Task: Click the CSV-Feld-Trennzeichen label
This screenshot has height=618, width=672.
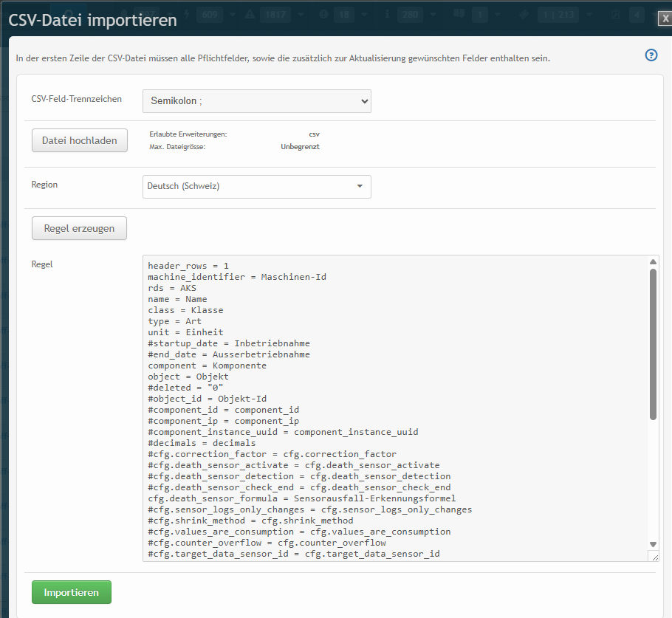Action: click(76, 99)
